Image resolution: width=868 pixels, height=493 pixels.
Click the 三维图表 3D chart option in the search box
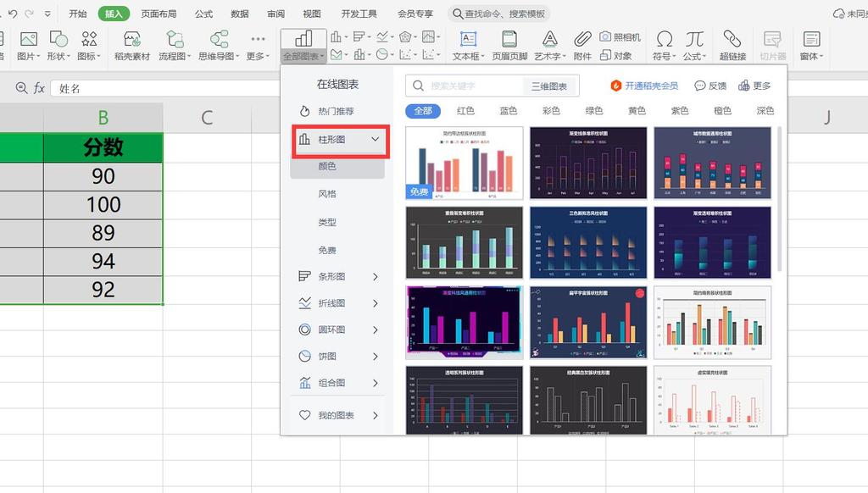(x=549, y=86)
